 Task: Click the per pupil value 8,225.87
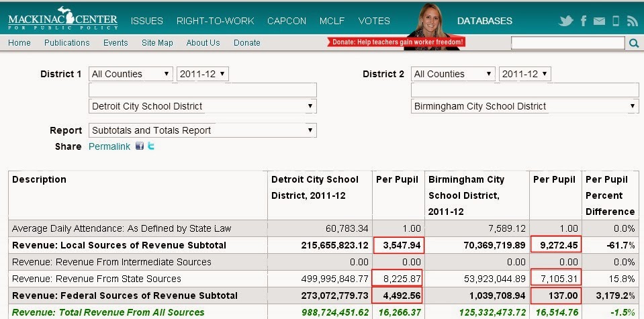(x=402, y=279)
